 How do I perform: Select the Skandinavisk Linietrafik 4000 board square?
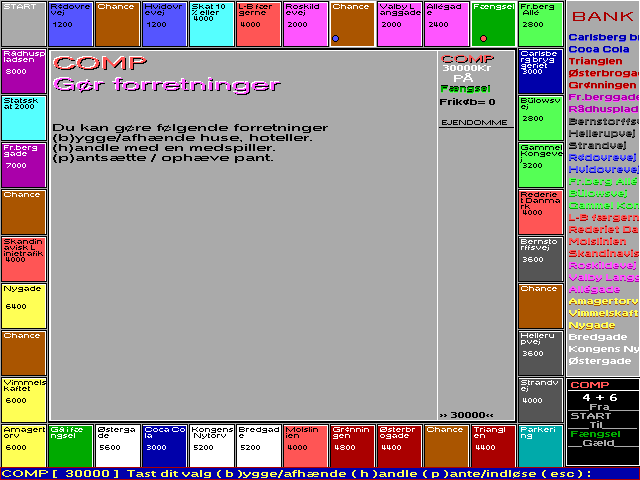(x=24, y=259)
